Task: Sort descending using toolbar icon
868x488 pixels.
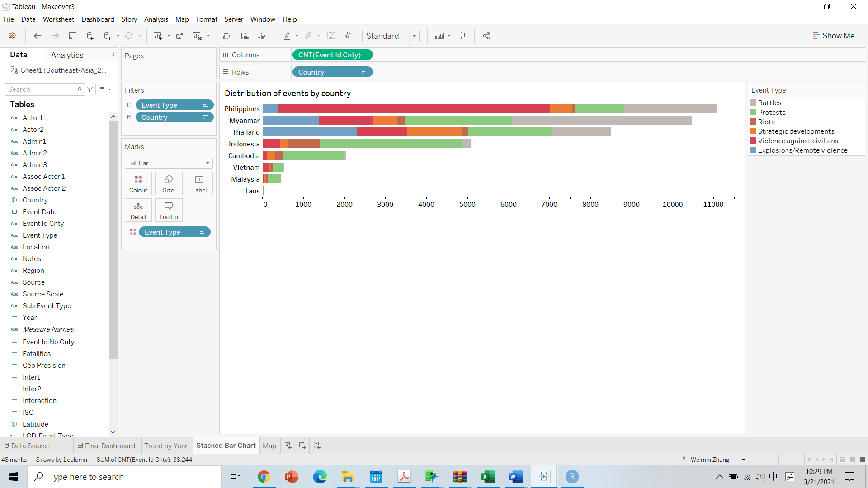Action: [x=262, y=36]
